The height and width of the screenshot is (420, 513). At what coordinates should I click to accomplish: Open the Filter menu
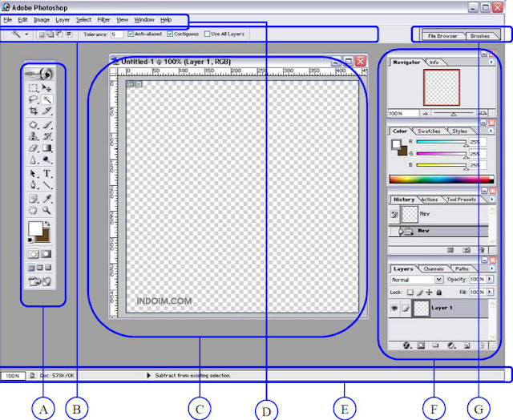click(x=103, y=19)
